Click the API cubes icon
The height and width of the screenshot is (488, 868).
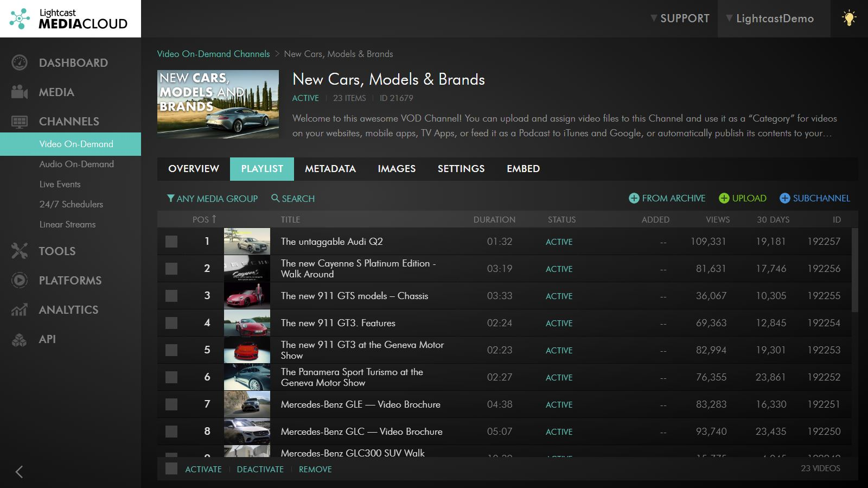tap(20, 339)
